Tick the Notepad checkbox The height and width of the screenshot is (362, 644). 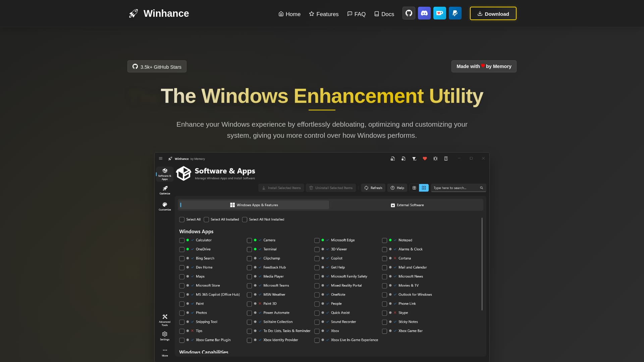pos(384,240)
